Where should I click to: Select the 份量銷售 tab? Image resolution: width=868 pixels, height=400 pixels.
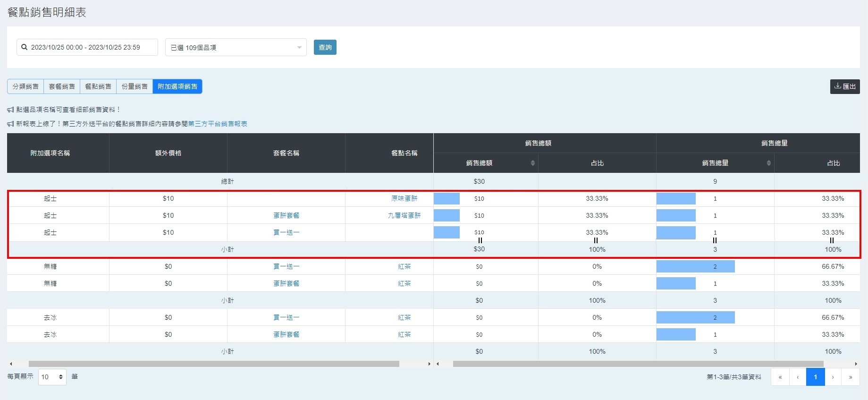click(x=135, y=86)
